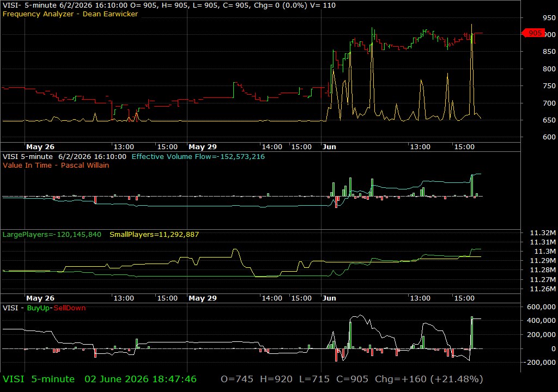Click the green 'BuyUp' legend label
This screenshot has height=392, width=558.
38,308
